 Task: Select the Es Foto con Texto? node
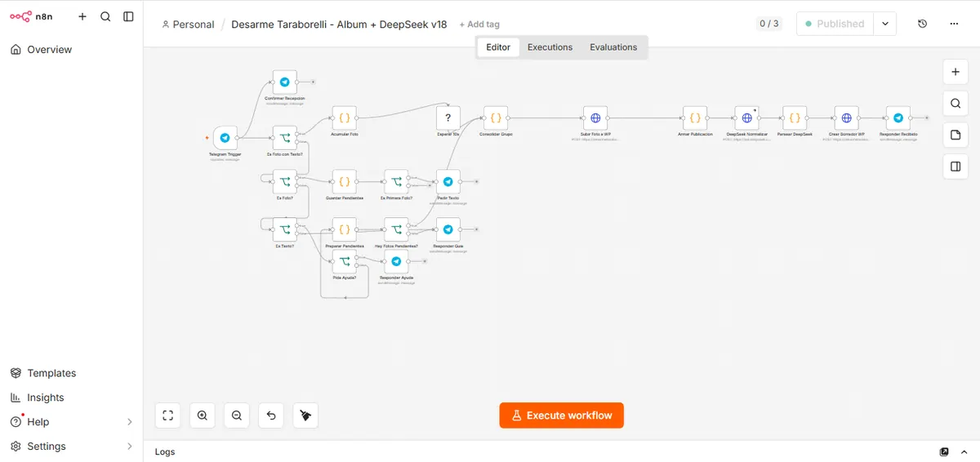pos(284,138)
